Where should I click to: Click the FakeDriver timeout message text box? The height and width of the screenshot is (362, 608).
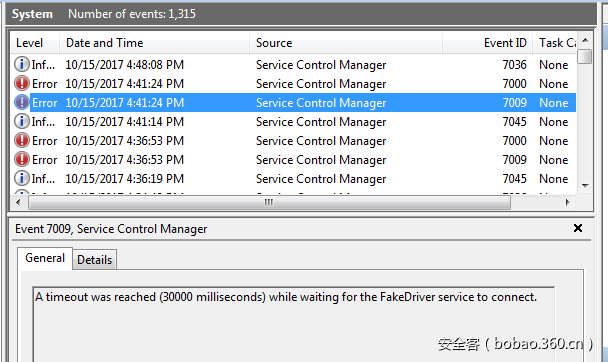pyautogui.click(x=294, y=324)
